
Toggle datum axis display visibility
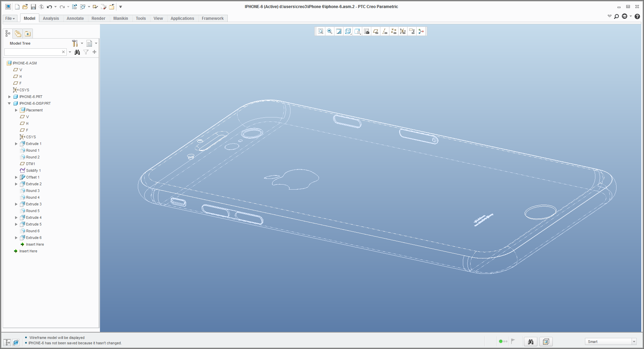pyautogui.click(x=384, y=31)
